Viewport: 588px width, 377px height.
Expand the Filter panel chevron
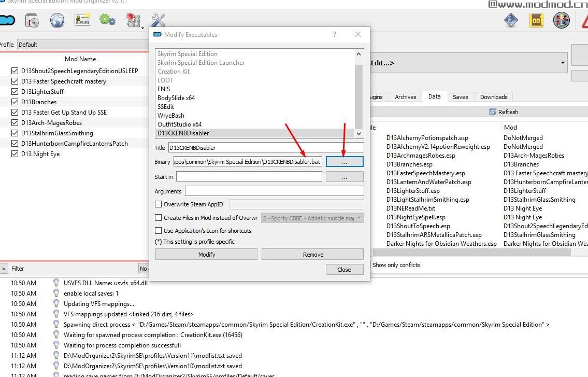click(4, 269)
